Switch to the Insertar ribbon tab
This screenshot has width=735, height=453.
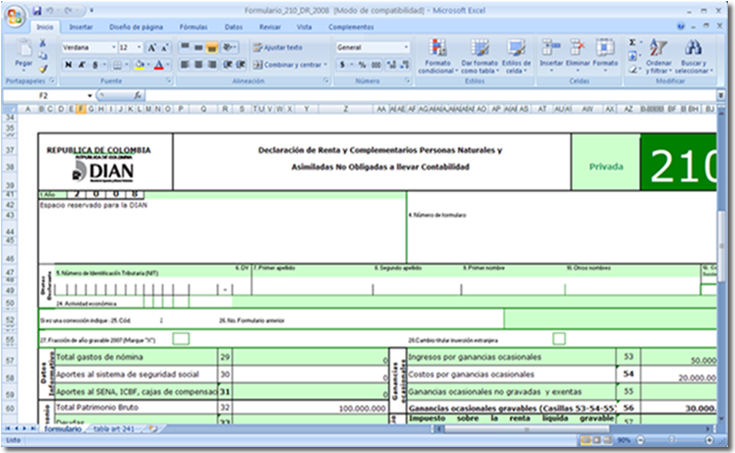click(81, 27)
